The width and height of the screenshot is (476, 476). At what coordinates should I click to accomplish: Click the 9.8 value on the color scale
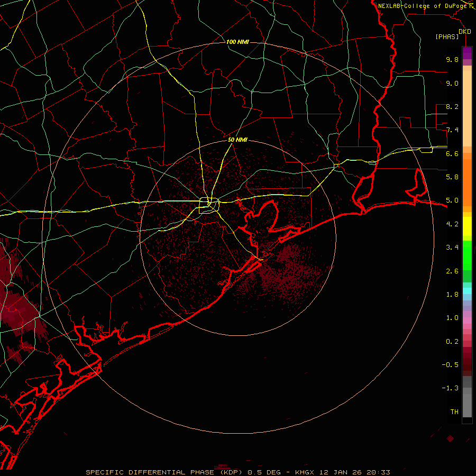pos(452,59)
